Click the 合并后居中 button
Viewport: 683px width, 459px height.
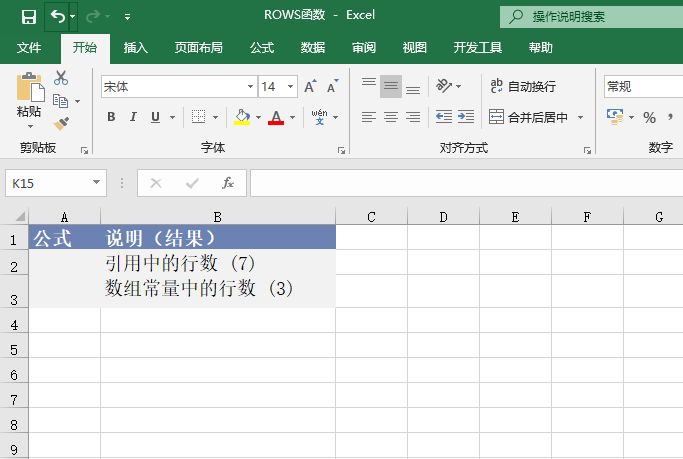[x=528, y=117]
